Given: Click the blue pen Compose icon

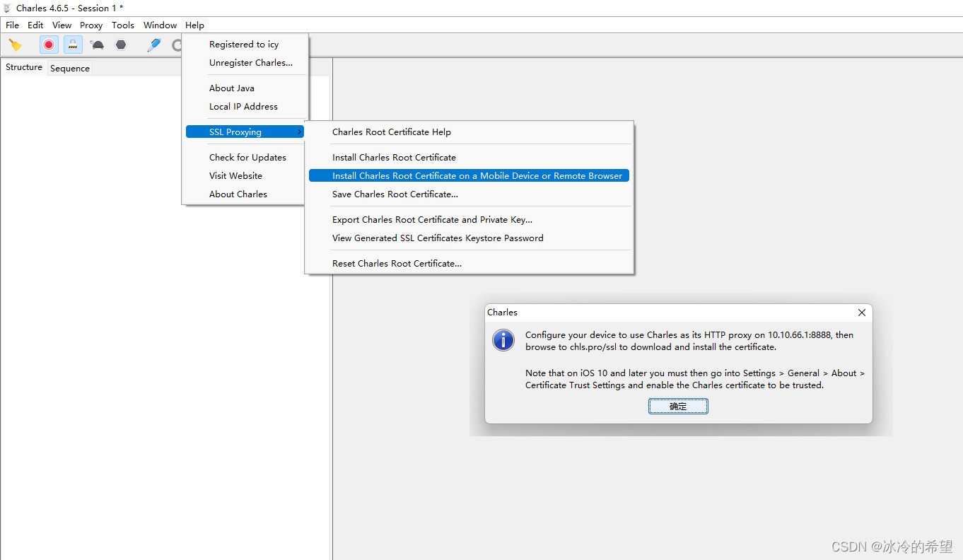Looking at the screenshot, I should pos(154,45).
